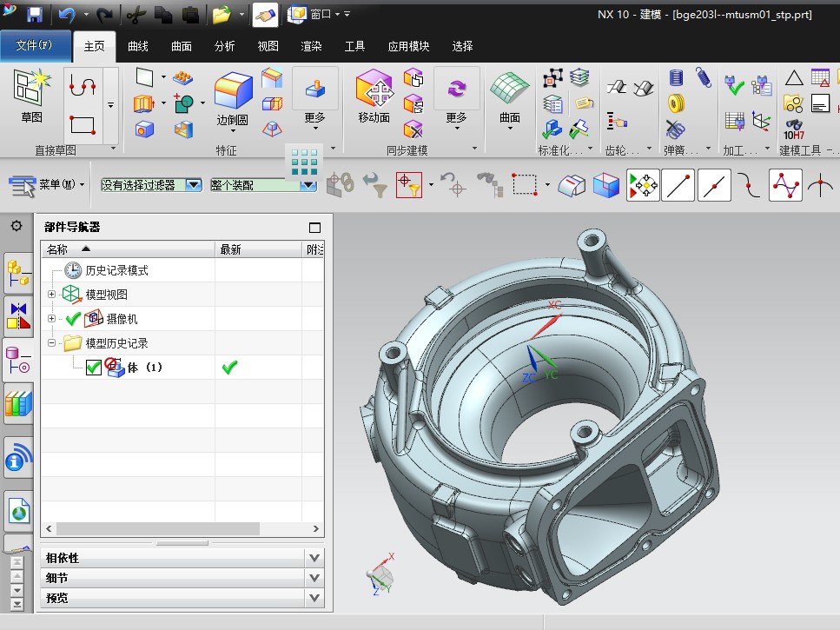The width and height of the screenshot is (840, 630).
Task: Open the Reuse Library books icon
Action: [17, 403]
